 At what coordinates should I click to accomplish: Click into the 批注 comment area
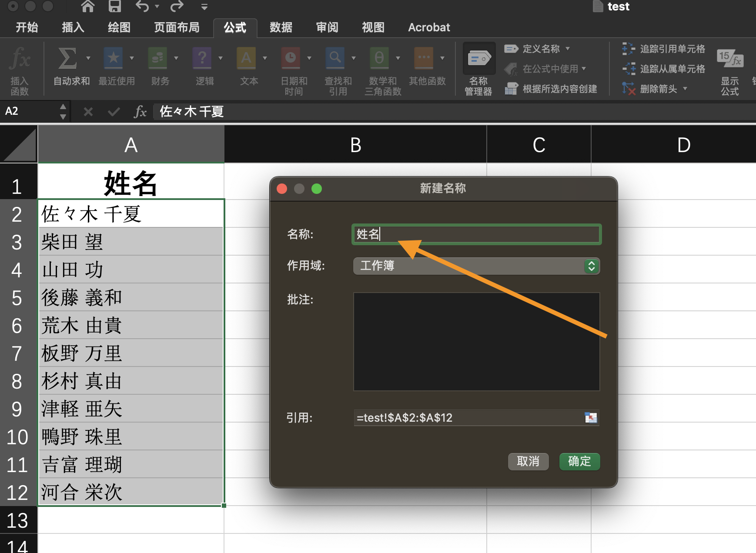point(477,341)
